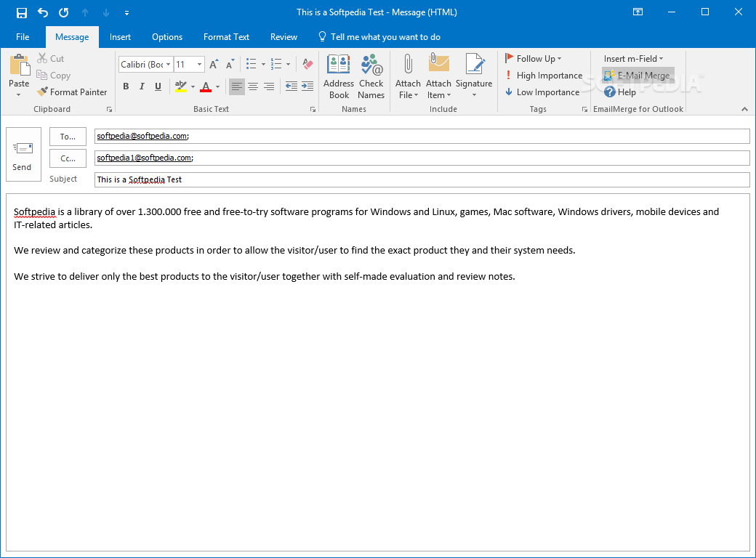
Task: Click the Copy command
Action: [x=54, y=75]
